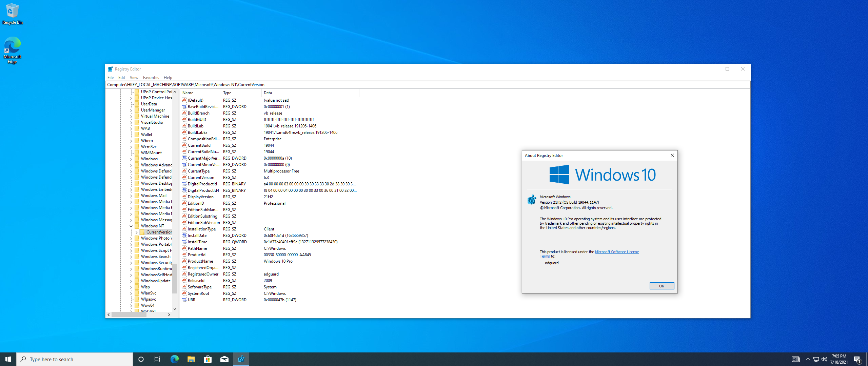Click the Registry Editor taskbar button

coord(241,359)
